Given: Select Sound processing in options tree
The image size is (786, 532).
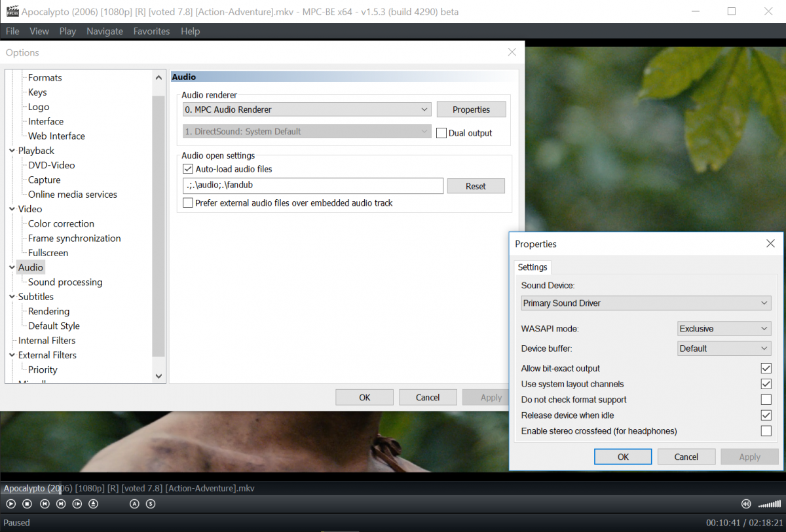Looking at the screenshot, I should coord(65,282).
